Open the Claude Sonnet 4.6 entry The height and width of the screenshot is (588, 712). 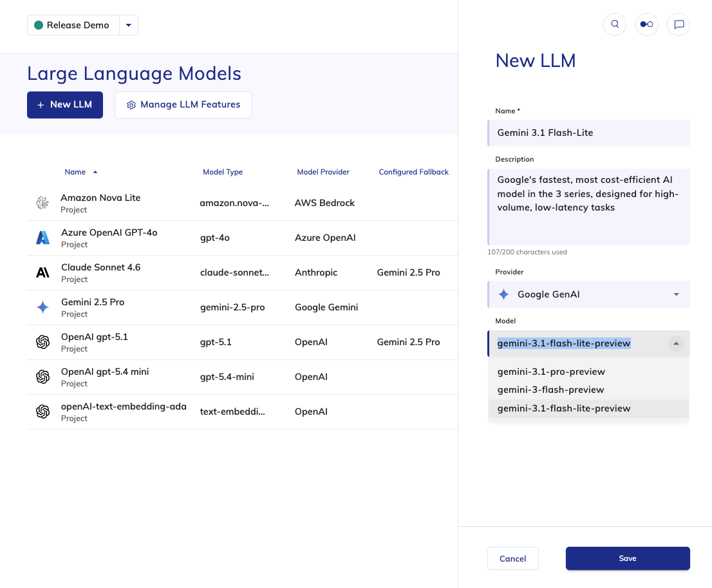101,267
